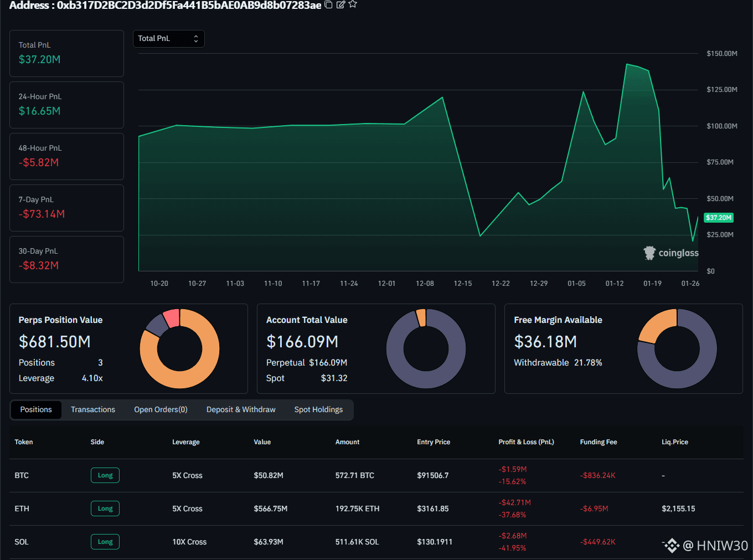This screenshot has height=560, width=753.
Task: Go to Spot Holdings tab
Action: (x=318, y=410)
